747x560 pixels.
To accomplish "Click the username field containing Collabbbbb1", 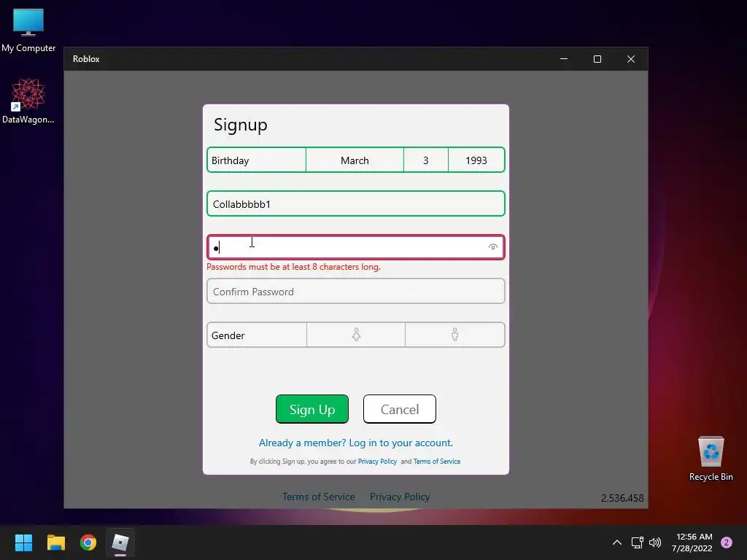I will point(356,204).
